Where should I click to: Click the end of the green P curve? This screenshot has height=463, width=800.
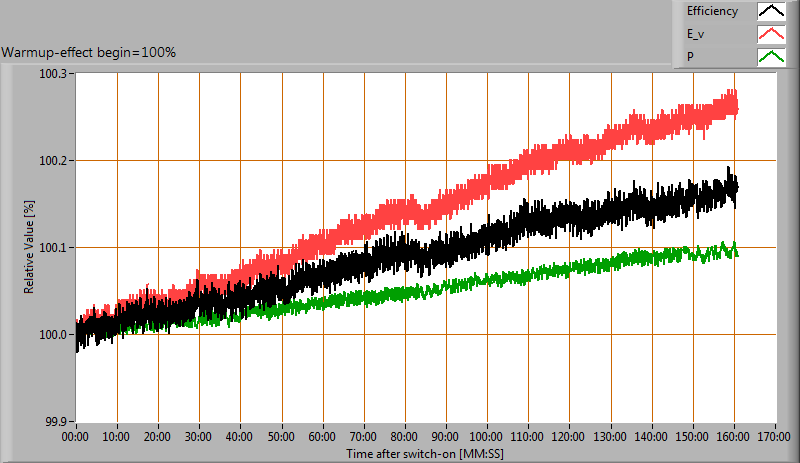736,253
